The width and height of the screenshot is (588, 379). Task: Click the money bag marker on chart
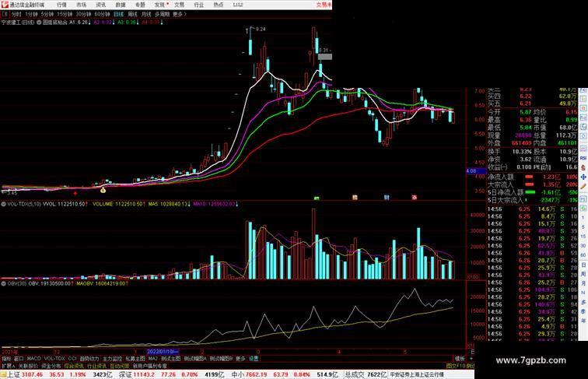tap(103, 190)
